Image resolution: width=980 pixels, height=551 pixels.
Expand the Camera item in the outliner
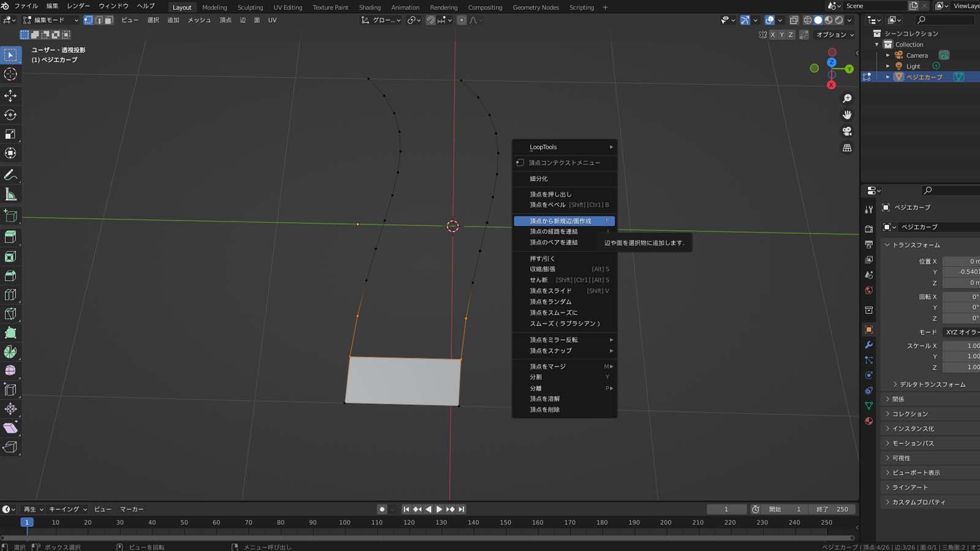(x=888, y=56)
